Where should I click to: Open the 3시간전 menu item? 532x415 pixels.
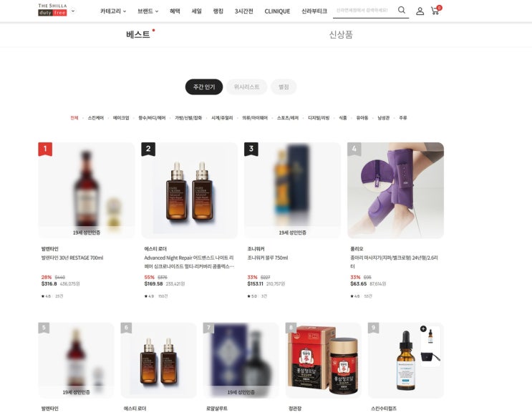click(x=243, y=11)
